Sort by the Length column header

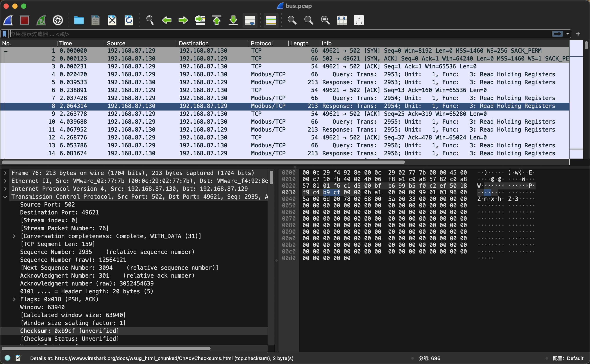click(x=304, y=43)
